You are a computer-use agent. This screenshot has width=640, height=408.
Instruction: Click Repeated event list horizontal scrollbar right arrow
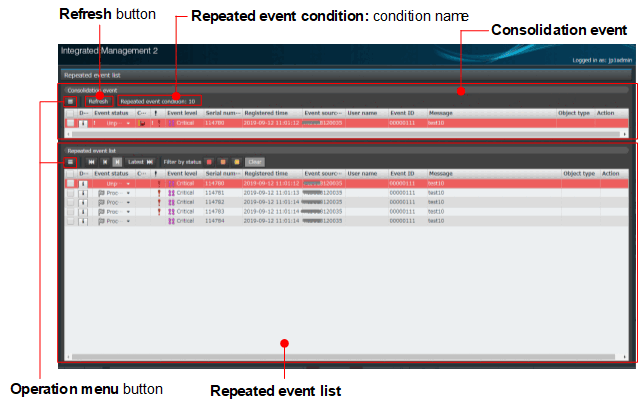(624, 357)
